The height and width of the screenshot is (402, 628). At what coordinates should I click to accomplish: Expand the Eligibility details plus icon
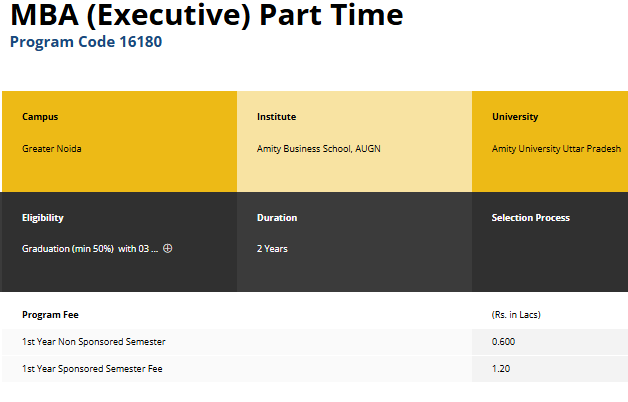[167, 248]
